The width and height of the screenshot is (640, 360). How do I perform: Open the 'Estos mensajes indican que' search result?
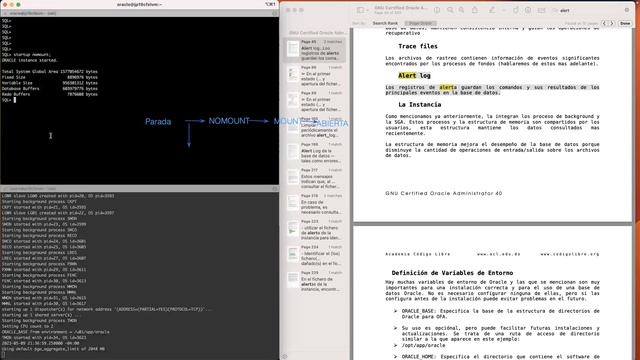tap(315, 179)
